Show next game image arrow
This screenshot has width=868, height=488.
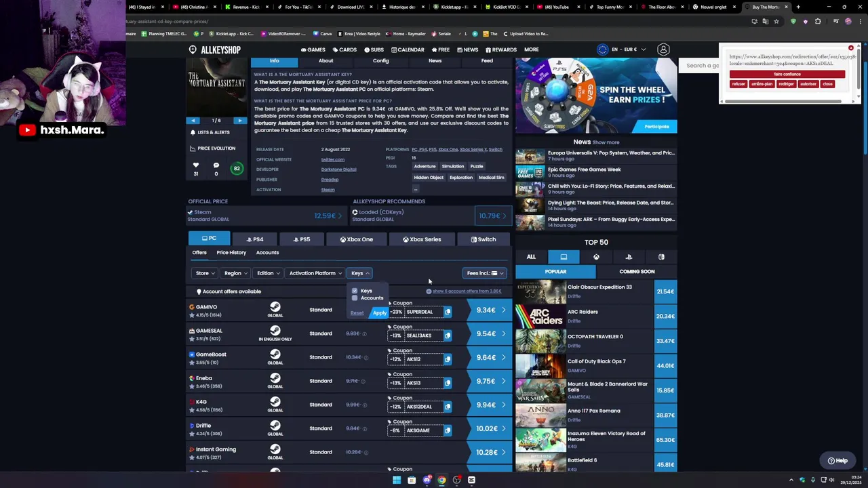click(x=239, y=121)
